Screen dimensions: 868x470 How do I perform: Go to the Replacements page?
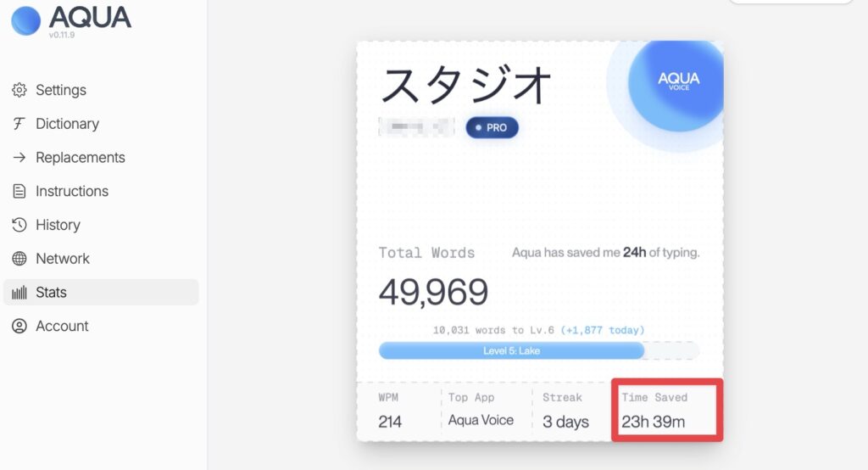80,158
